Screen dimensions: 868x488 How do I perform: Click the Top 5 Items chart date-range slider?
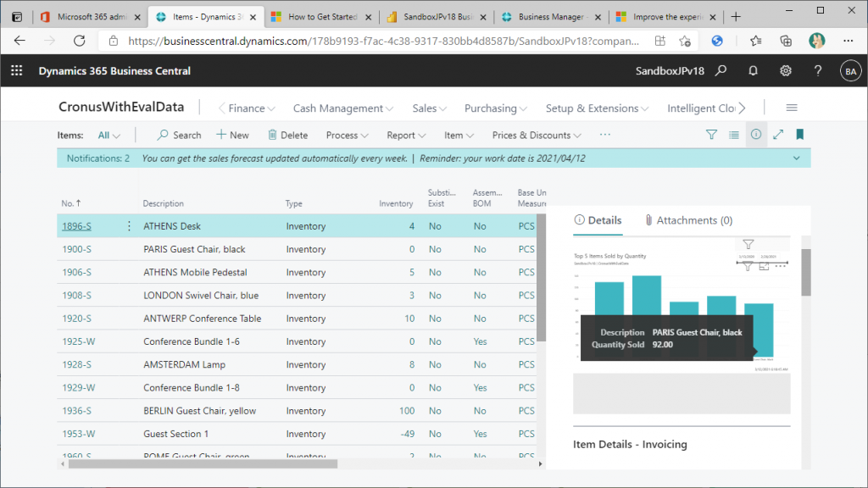pyautogui.click(x=762, y=263)
